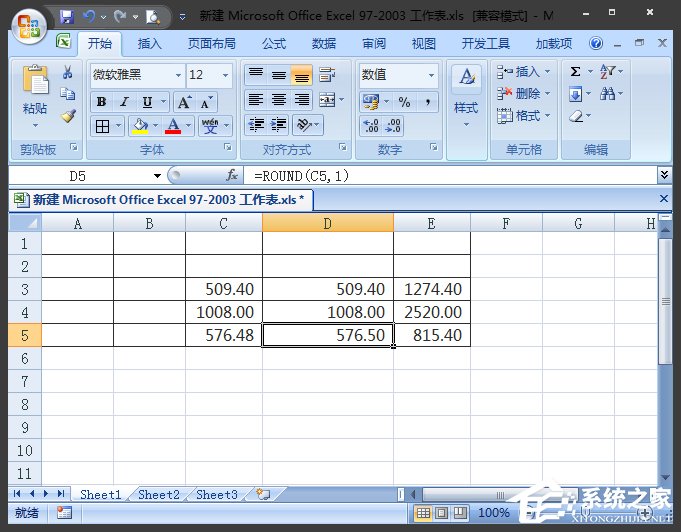
Task: Switch to the 公式 ribbon tab
Action: 274,44
